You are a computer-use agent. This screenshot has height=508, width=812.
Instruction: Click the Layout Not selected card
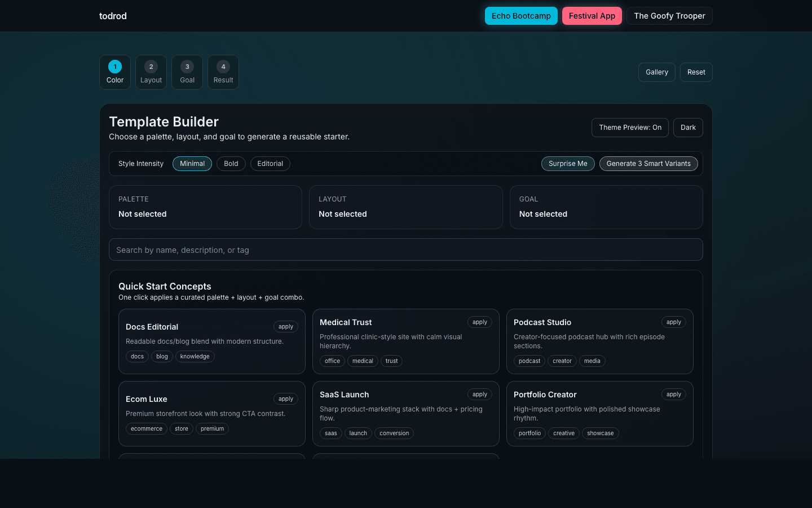pos(406,207)
